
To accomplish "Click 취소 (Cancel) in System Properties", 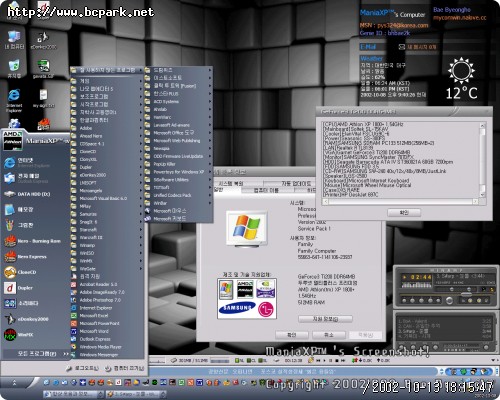I will click(x=329, y=335).
